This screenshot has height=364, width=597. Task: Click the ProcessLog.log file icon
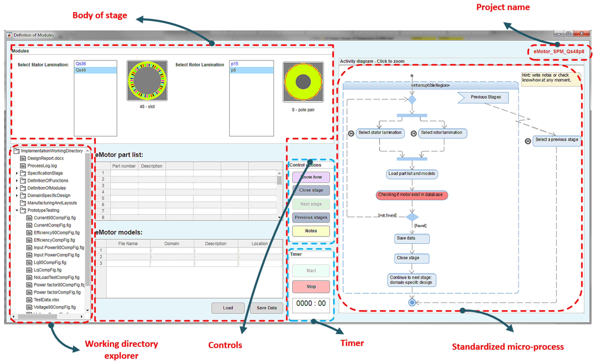tap(23, 166)
